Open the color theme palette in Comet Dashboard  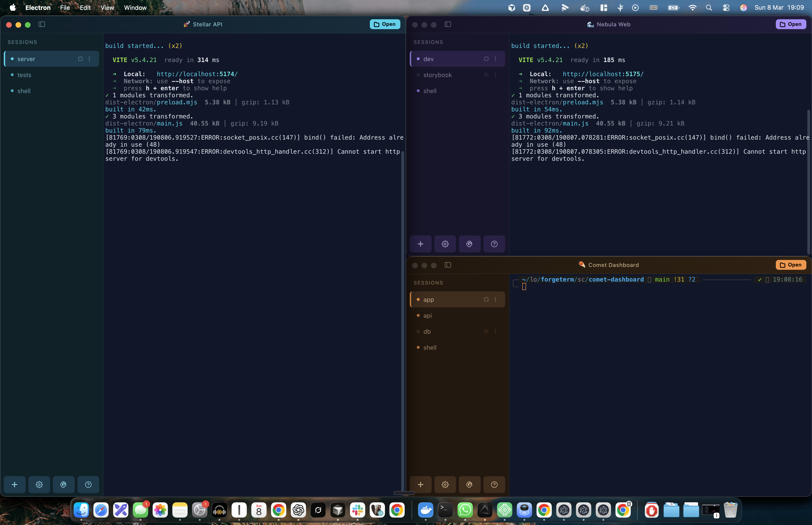[x=469, y=484]
